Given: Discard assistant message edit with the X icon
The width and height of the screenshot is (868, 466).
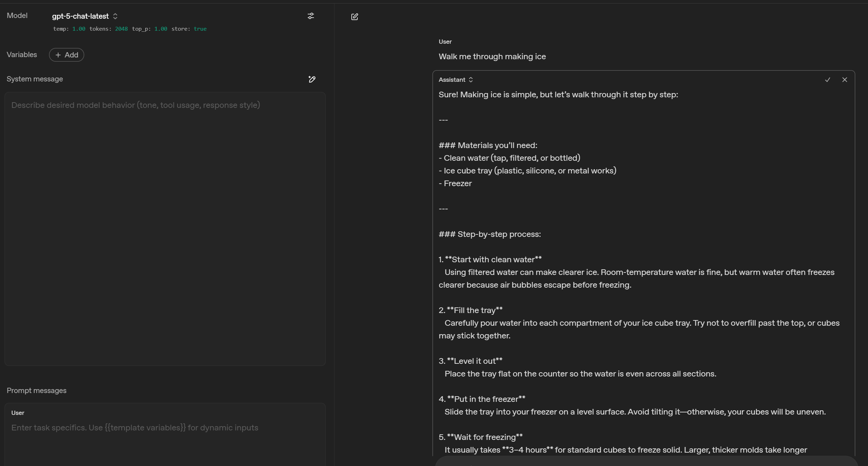Looking at the screenshot, I should [x=844, y=80].
